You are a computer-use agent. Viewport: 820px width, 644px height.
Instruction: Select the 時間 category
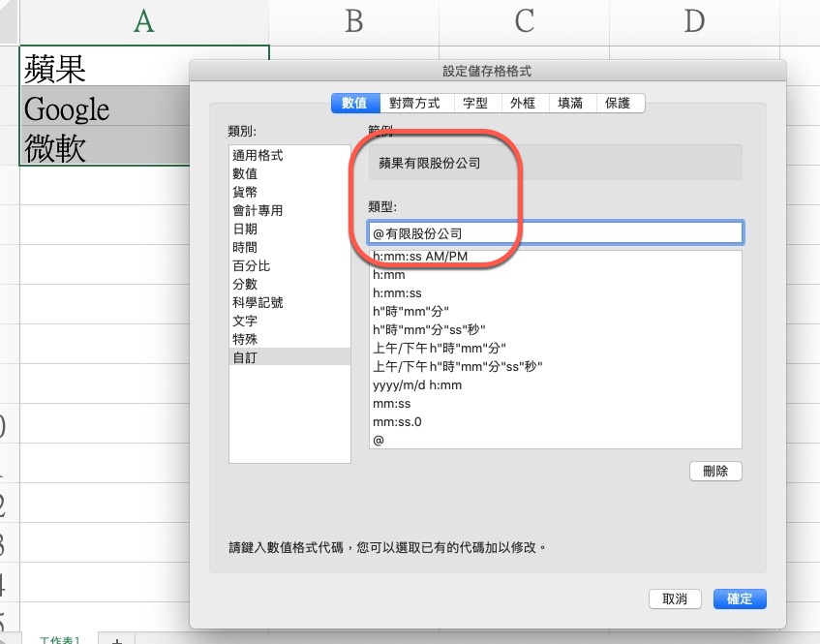coord(289,247)
